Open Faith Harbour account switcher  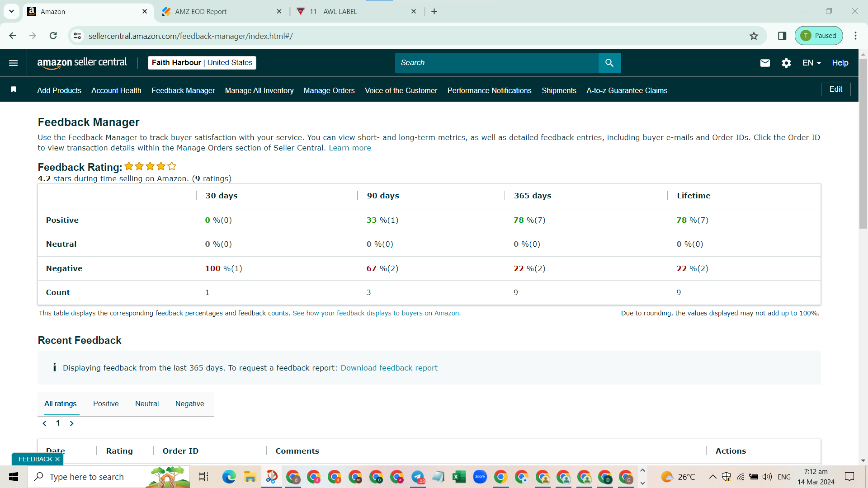[x=202, y=63]
